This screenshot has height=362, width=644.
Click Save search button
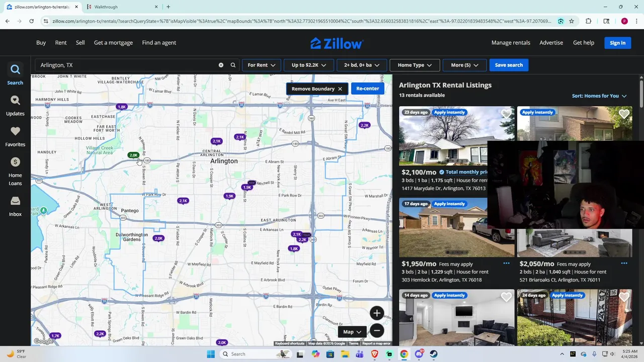pos(509,65)
